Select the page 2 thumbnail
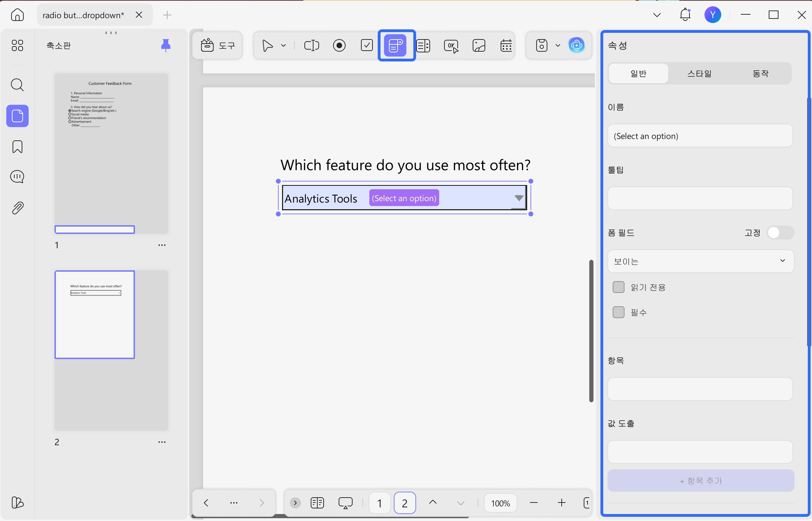 111,350
